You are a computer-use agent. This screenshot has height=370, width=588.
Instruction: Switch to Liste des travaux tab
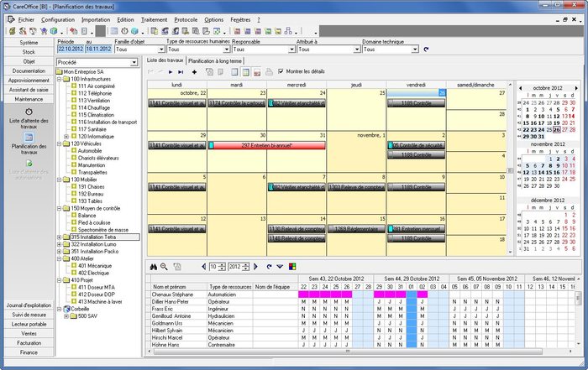point(165,60)
